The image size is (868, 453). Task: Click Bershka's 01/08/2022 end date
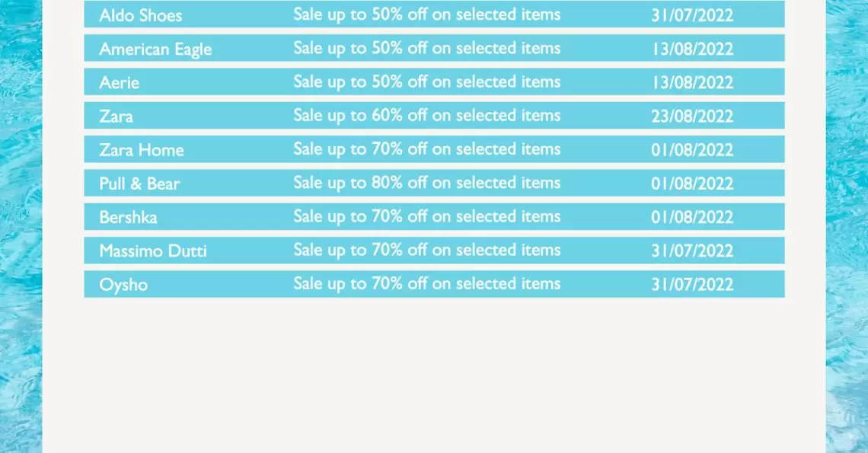click(x=692, y=217)
